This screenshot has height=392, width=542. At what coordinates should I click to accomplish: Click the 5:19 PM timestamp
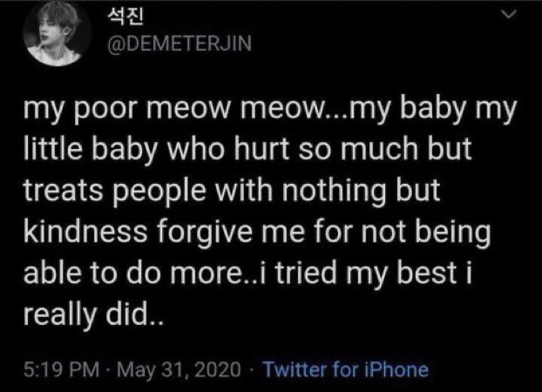60,369
